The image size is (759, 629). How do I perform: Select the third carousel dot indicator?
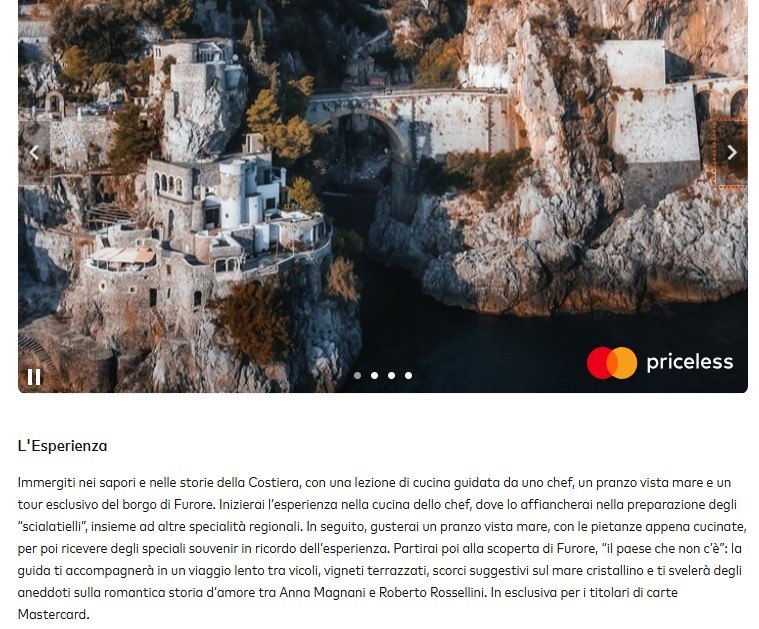(x=391, y=375)
